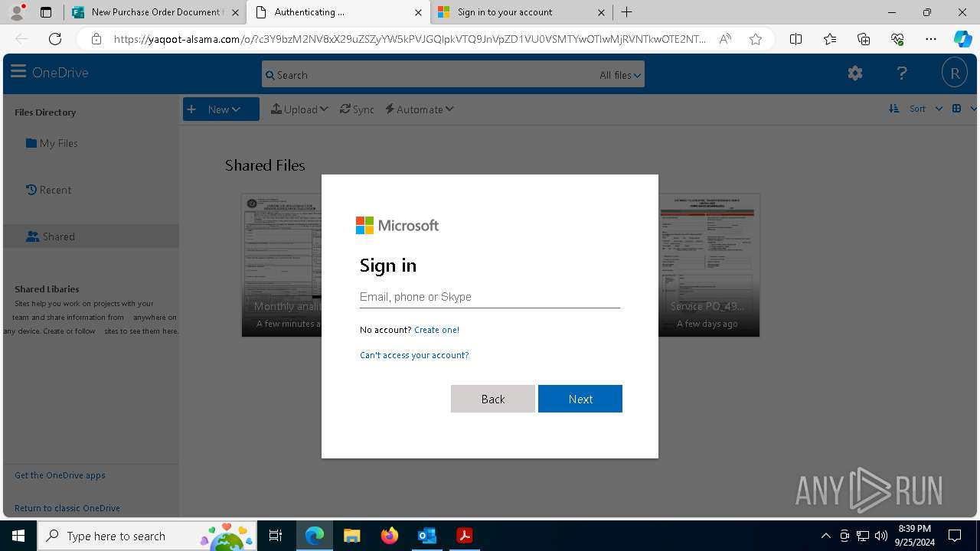Open a new browser tab with plus

pyautogui.click(x=626, y=12)
